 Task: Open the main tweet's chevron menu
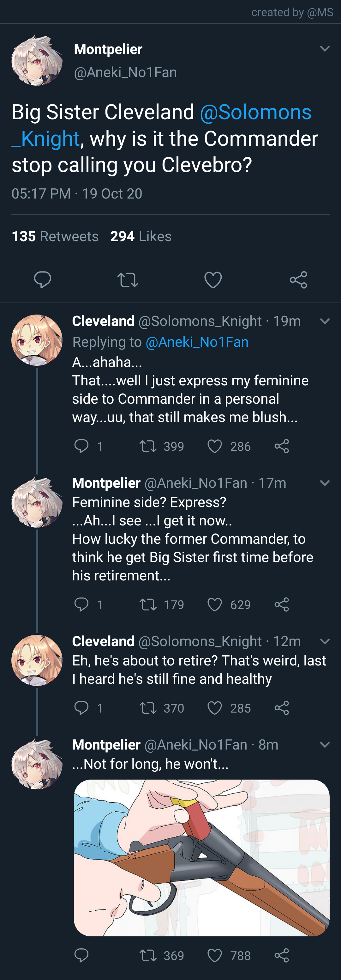[x=325, y=49]
